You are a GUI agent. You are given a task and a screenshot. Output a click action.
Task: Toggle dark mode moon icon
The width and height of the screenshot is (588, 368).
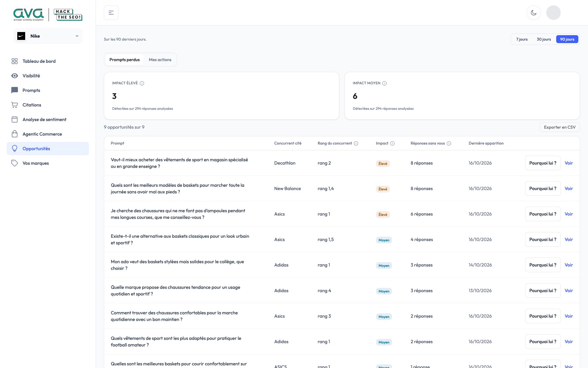(x=533, y=13)
